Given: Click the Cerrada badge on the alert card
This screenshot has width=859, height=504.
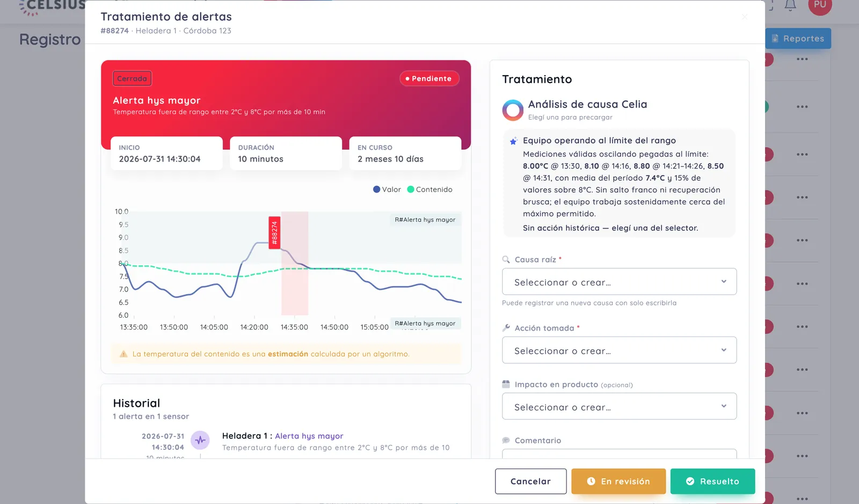Looking at the screenshot, I should (132, 78).
